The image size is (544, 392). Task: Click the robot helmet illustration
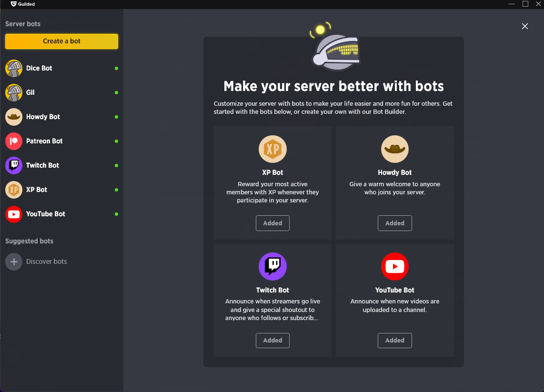(x=335, y=47)
